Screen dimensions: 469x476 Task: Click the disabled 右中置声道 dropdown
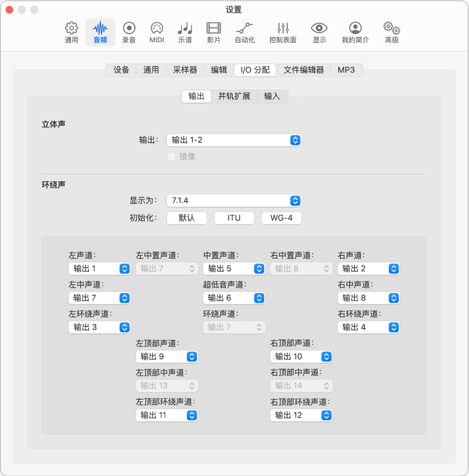click(302, 268)
